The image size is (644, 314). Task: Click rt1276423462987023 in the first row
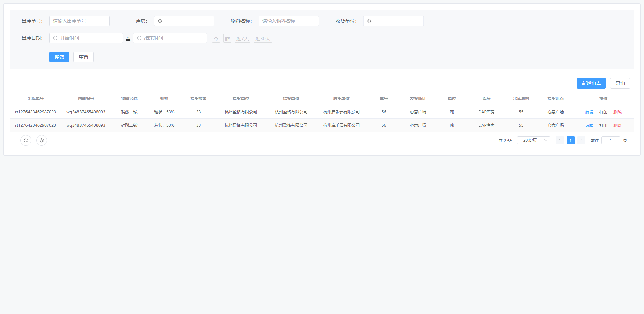36,112
